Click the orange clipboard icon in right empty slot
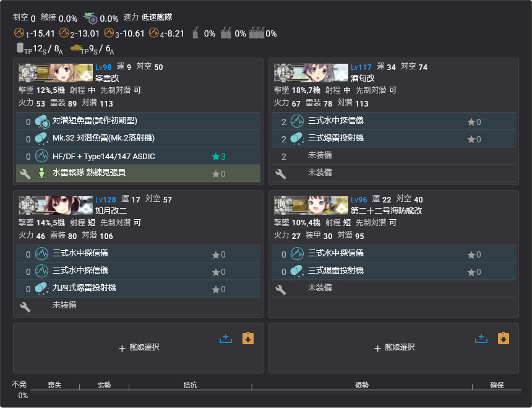Image resolution: width=532 pixels, height=408 pixels. (248, 338)
